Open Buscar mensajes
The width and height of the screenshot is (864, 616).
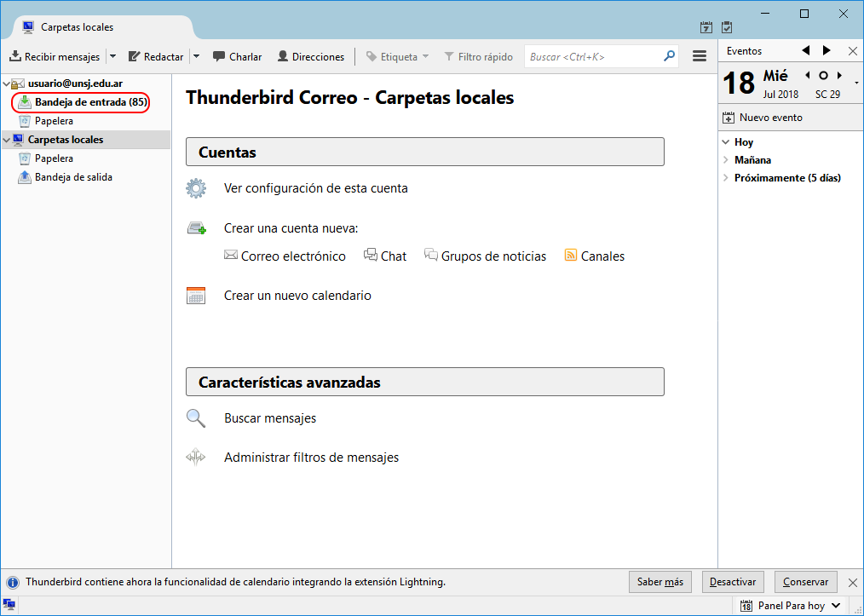[270, 418]
